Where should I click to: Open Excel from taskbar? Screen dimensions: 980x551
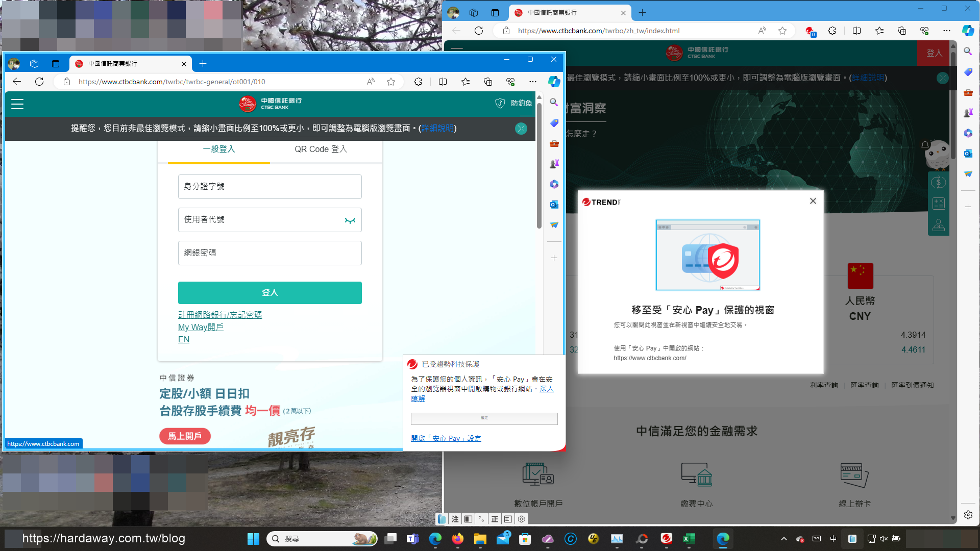point(689,539)
